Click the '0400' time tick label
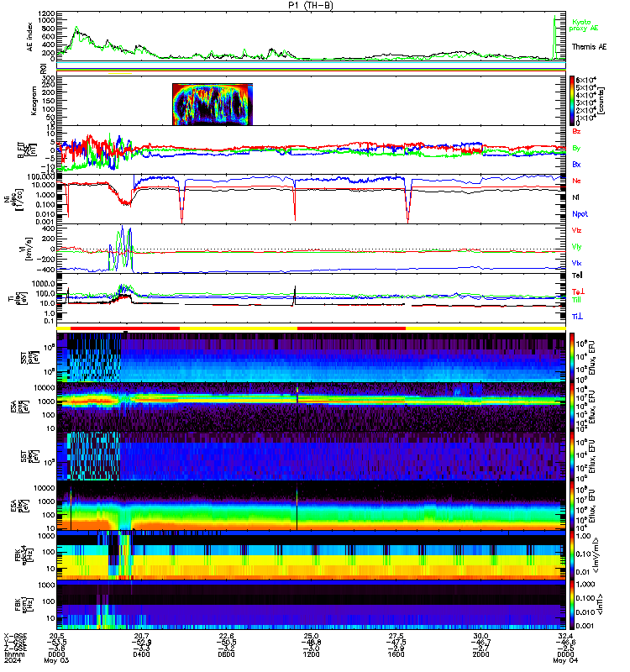630x672 pixels. click(141, 654)
